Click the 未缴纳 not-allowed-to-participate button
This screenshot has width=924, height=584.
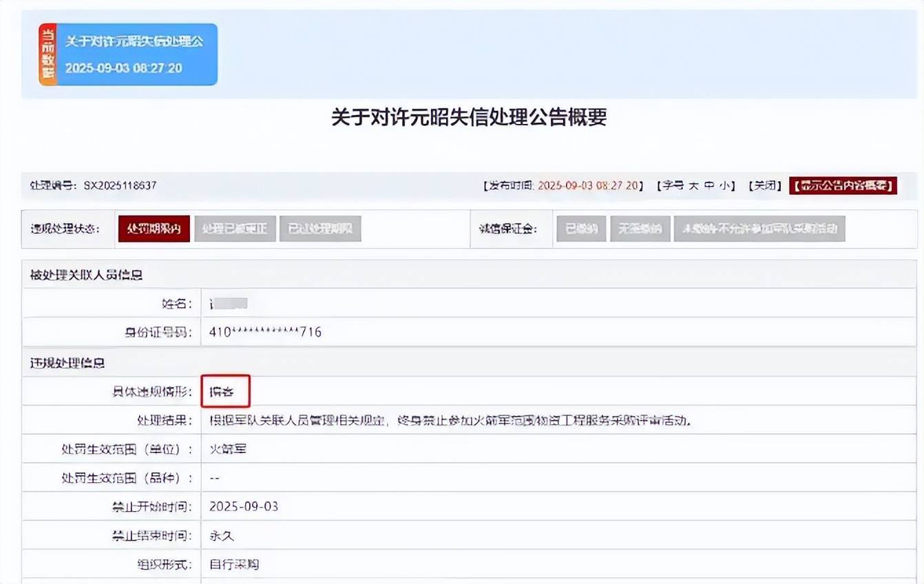759,229
